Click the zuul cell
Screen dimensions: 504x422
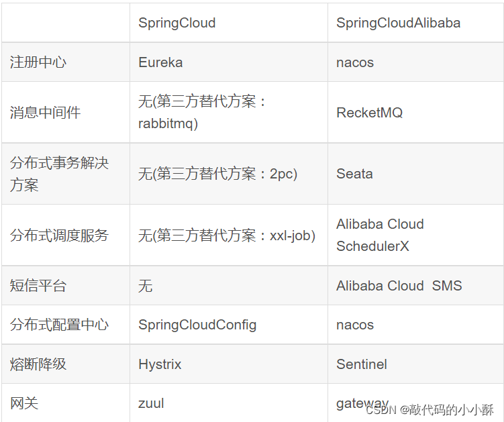(151, 403)
